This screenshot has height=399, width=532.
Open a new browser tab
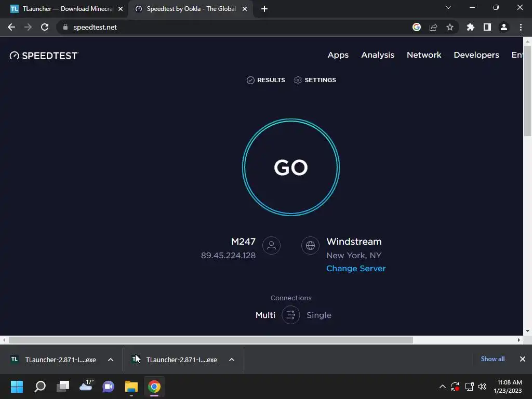(x=264, y=9)
